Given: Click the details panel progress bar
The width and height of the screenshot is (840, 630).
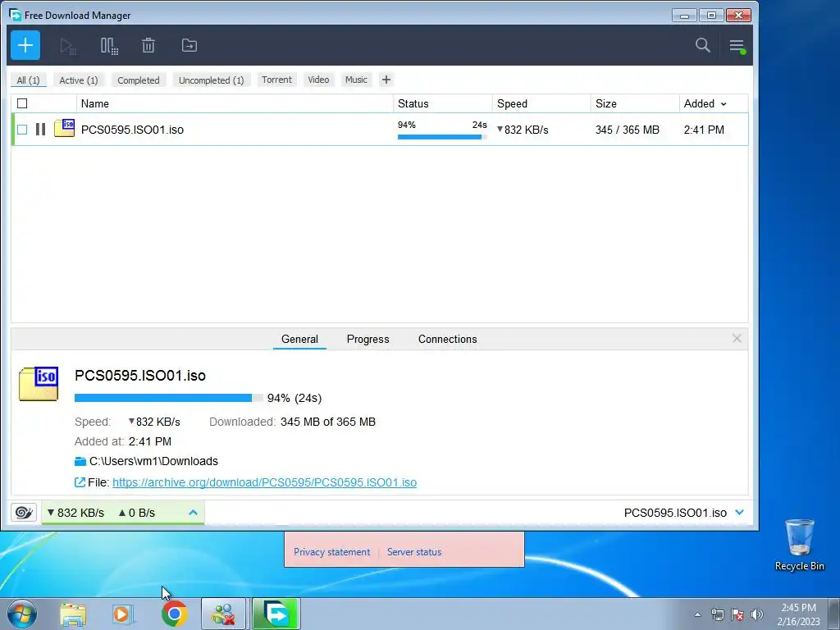Looking at the screenshot, I should click(x=169, y=398).
